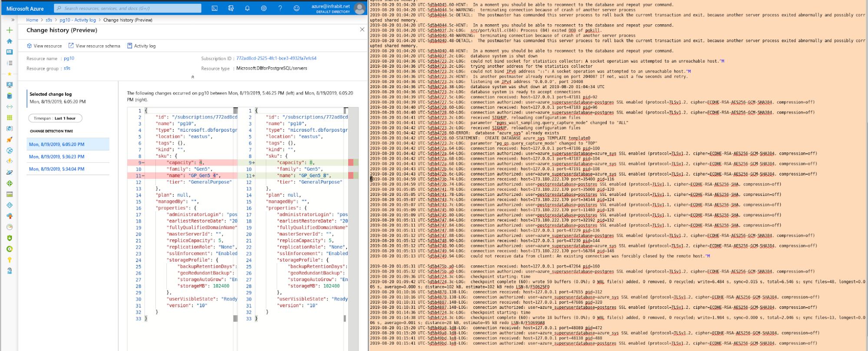Screen dimensions: 868x351
Task: Open the s9s Resource group link
Action: pyautogui.click(x=67, y=68)
